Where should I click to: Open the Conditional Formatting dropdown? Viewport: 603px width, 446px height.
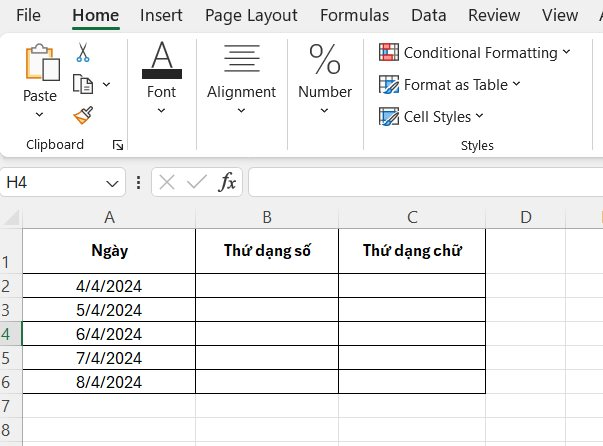475,53
